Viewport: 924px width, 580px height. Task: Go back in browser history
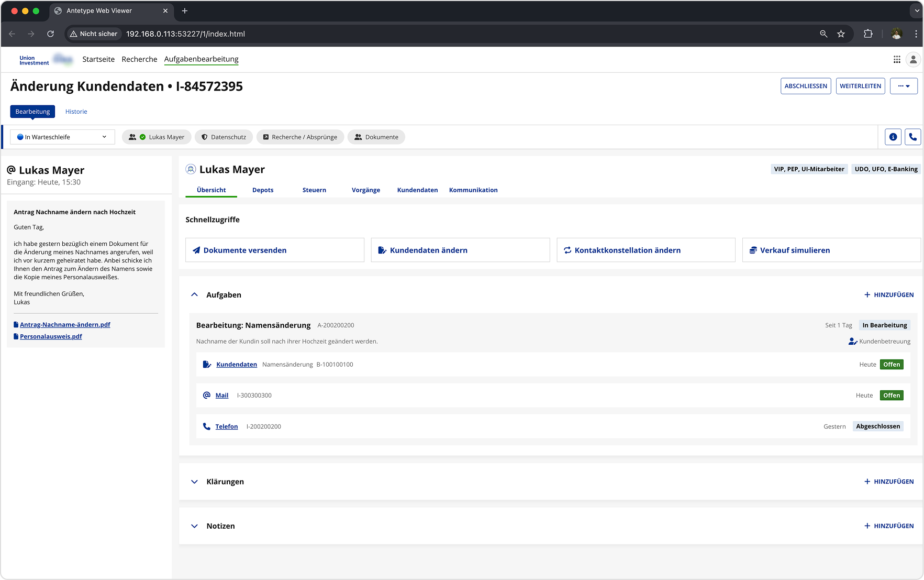12,34
